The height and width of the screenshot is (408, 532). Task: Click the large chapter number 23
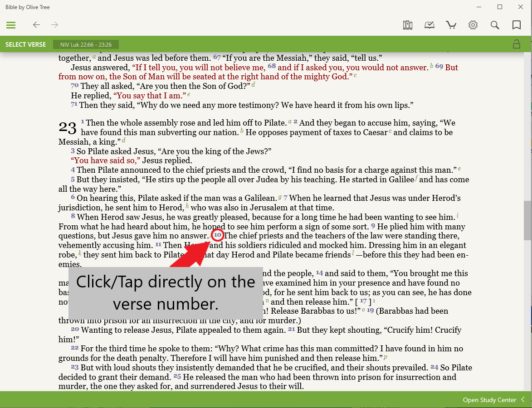(68, 128)
